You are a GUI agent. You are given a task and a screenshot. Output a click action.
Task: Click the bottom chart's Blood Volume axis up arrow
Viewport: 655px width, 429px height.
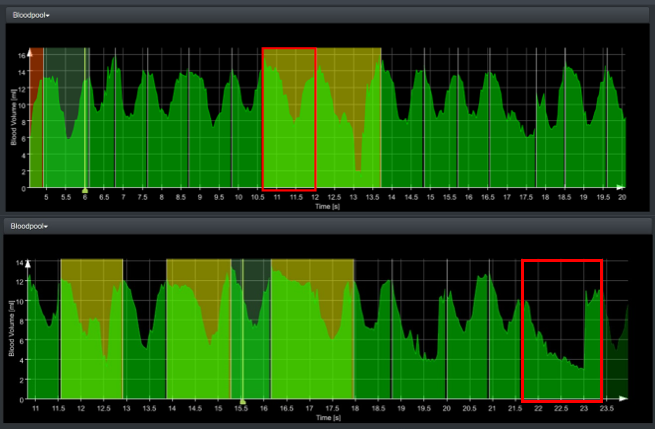tap(30, 263)
